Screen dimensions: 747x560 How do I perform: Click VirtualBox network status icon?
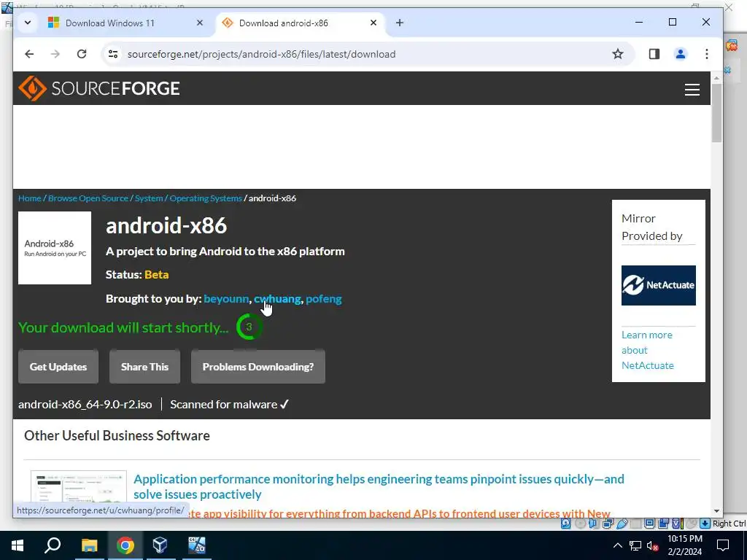(608, 524)
